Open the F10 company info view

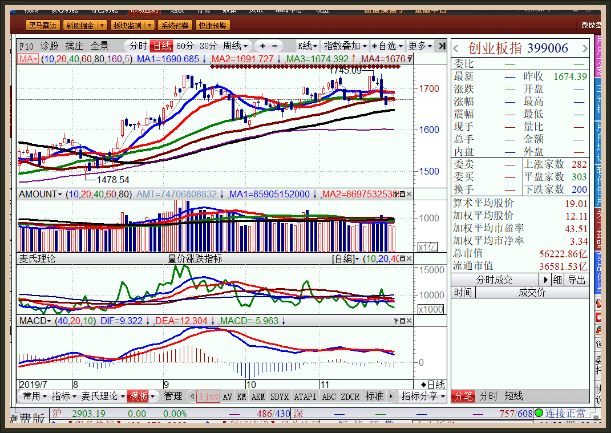click(x=26, y=46)
